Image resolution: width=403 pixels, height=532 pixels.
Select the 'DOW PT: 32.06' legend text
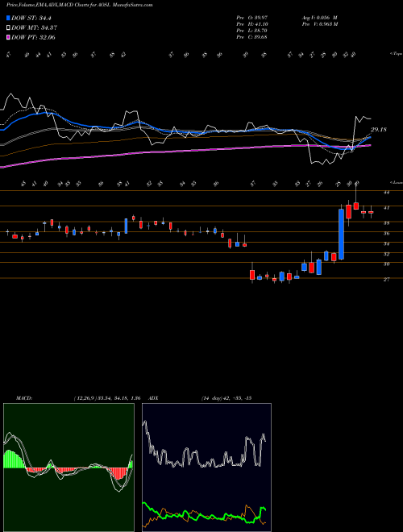(x=33, y=37)
